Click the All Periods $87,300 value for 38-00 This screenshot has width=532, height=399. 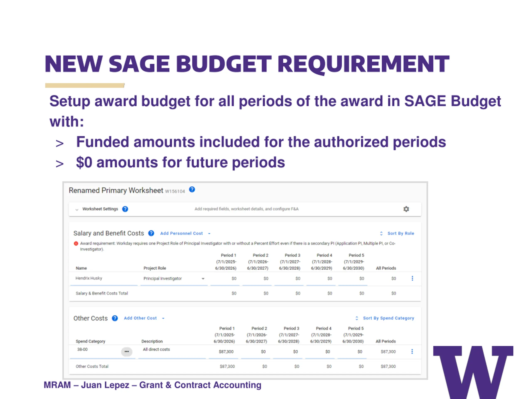(388, 352)
